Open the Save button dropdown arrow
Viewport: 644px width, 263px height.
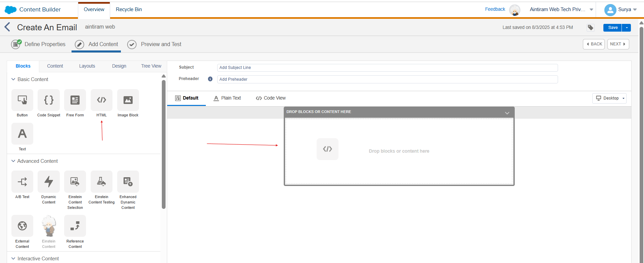[627, 28]
